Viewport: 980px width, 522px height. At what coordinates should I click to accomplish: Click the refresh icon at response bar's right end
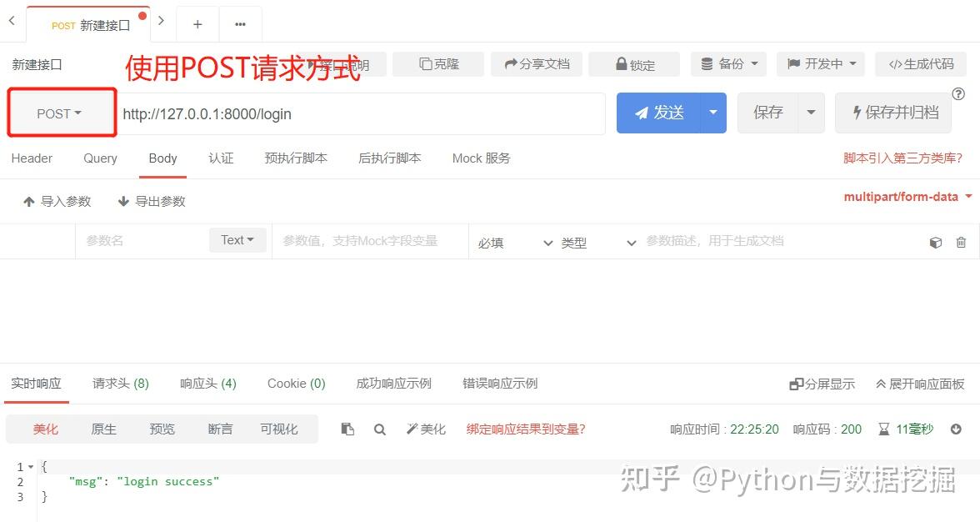(x=957, y=429)
